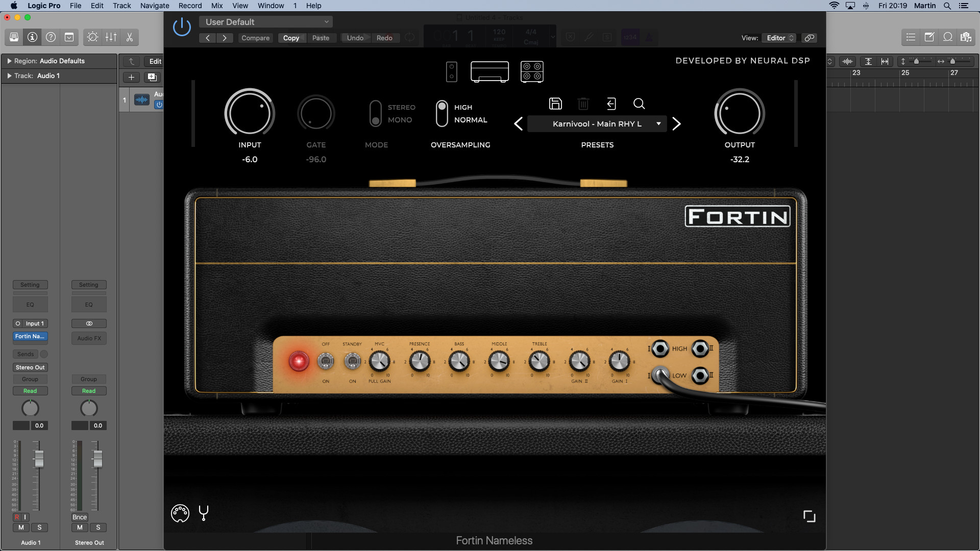Click the Compare button

(255, 38)
